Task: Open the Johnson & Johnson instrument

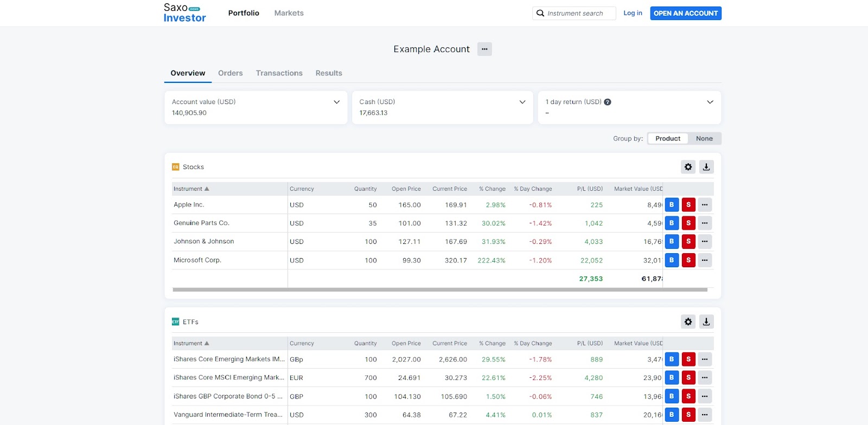Action: (204, 241)
